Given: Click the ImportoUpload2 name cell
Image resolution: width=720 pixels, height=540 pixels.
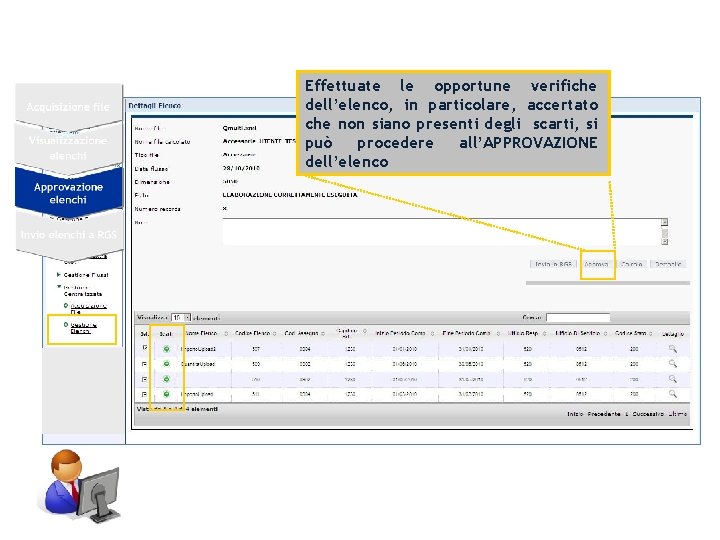Looking at the screenshot, I should (x=198, y=349).
